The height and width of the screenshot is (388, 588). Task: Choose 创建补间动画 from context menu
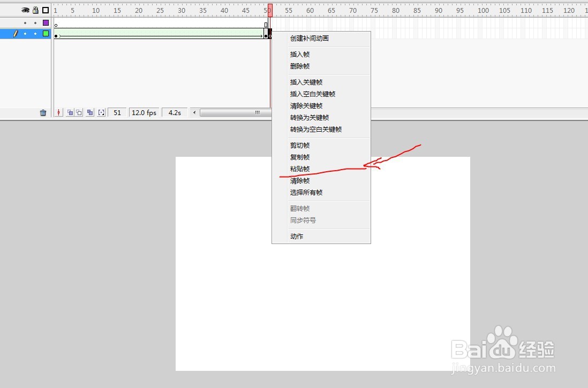(x=321, y=38)
